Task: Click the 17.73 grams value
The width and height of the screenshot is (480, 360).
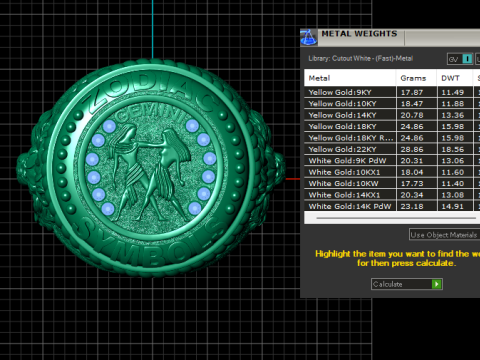Action: point(412,183)
